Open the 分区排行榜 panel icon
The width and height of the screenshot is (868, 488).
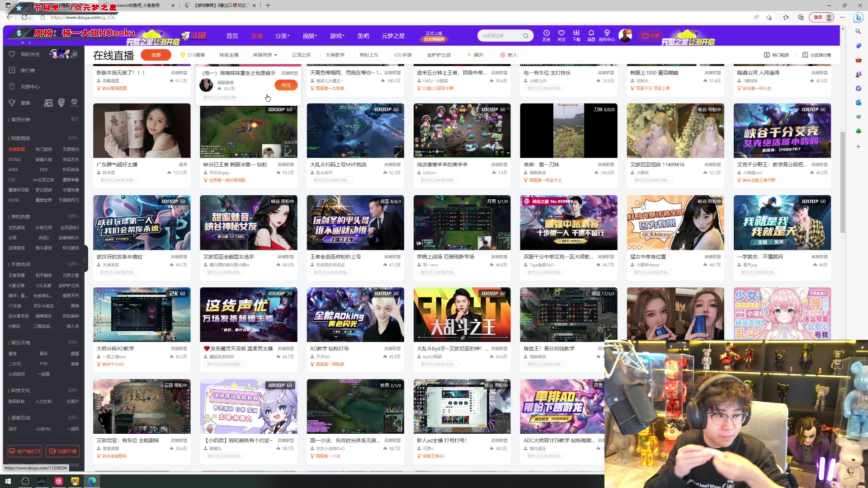tap(805, 55)
